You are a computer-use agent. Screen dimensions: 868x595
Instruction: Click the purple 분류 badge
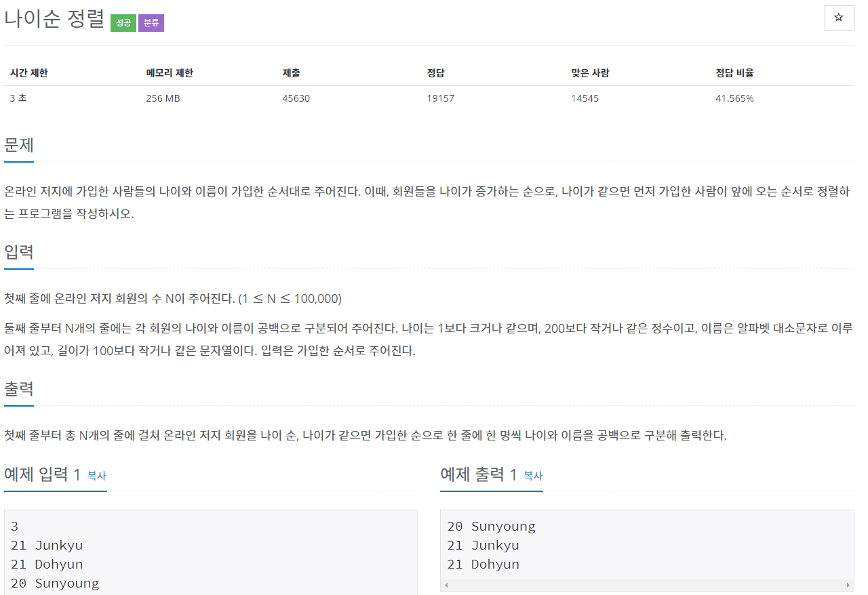click(x=151, y=23)
